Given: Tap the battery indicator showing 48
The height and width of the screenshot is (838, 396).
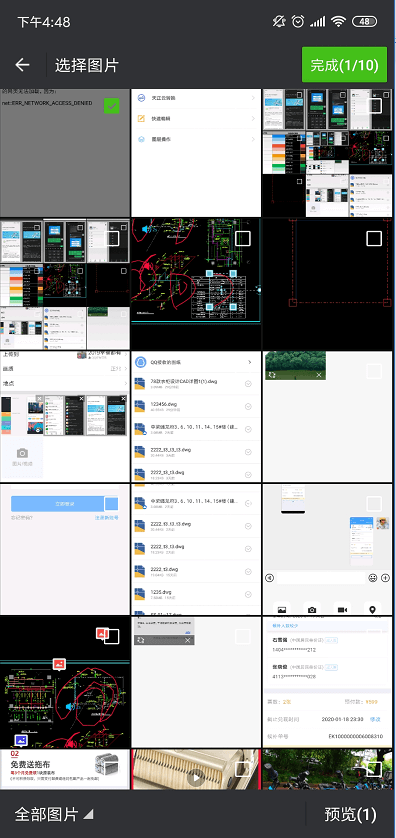Looking at the screenshot, I should tap(364, 21).
